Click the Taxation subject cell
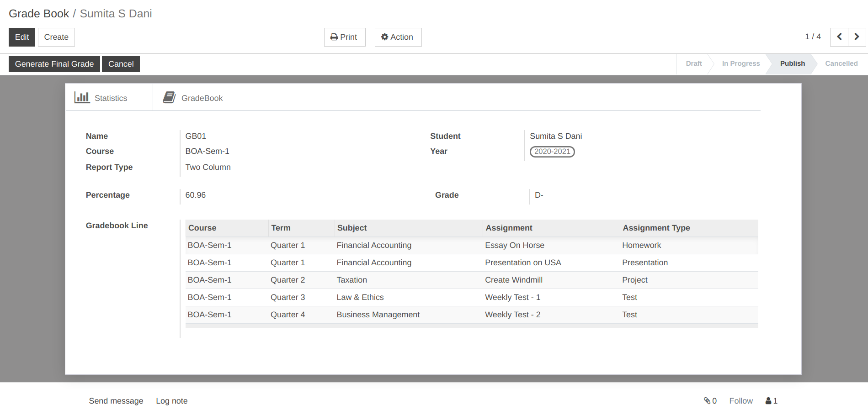 pyautogui.click(x=409, y=280)
